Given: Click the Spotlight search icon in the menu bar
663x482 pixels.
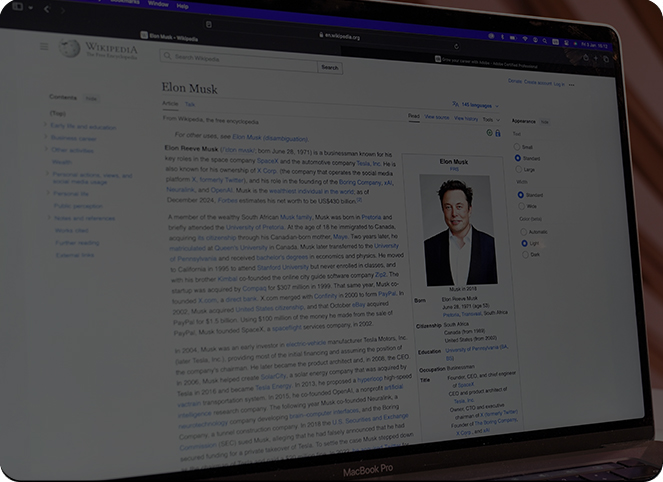Looking at the screenshot, I should click(x=545, y=41).
